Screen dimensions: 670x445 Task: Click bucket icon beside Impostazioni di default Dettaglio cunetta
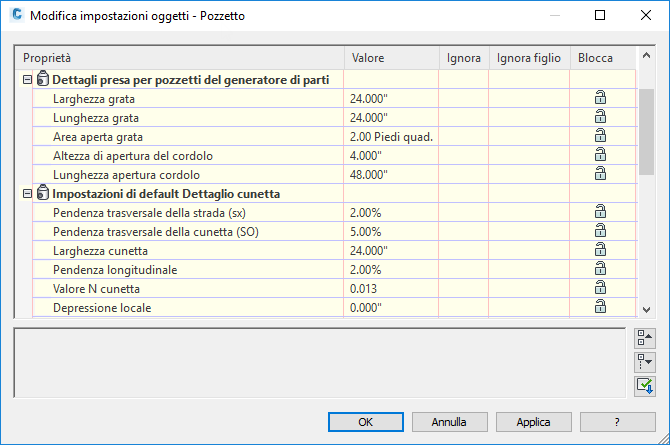pyautogui.click(x=42, y=193)
